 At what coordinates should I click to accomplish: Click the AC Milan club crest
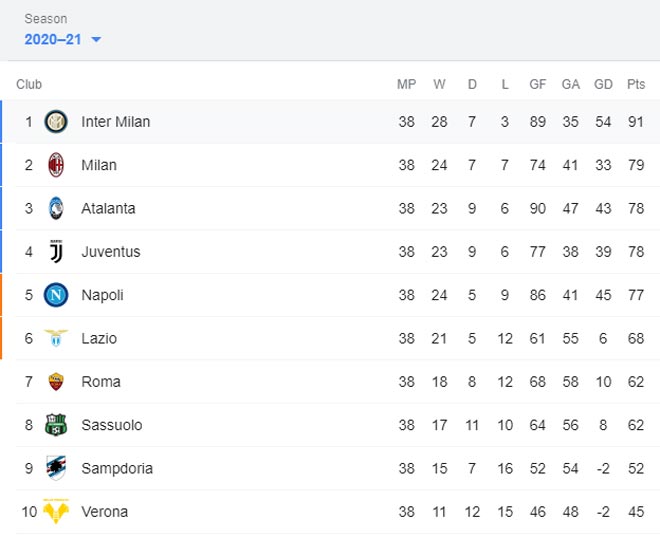click(56, 165)
